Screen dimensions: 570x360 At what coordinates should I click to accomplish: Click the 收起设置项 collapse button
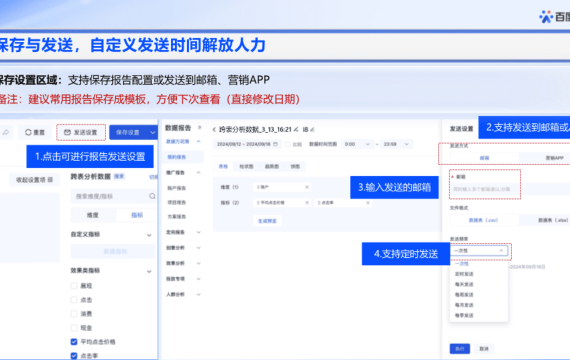(x=35, y=180)
